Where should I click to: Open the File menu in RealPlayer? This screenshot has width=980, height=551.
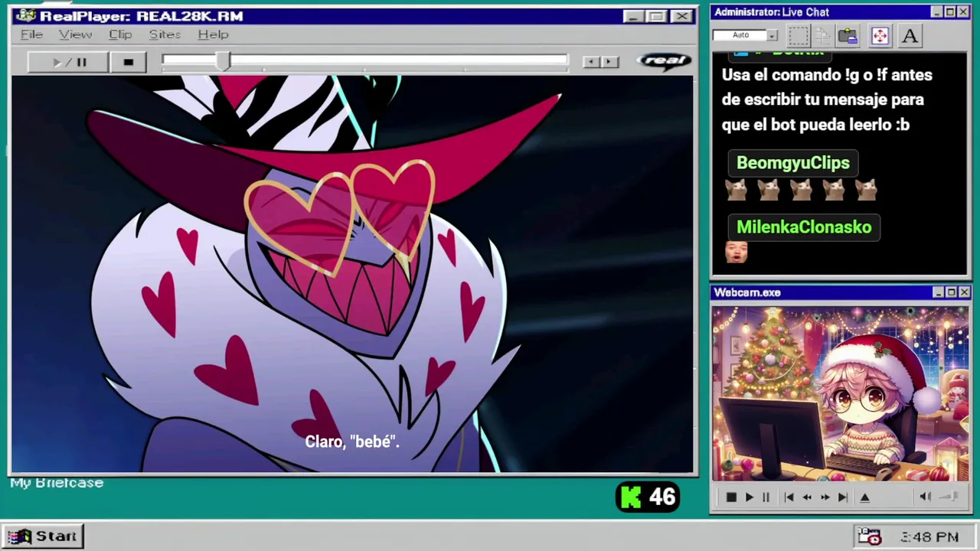[x=31, y=34]
